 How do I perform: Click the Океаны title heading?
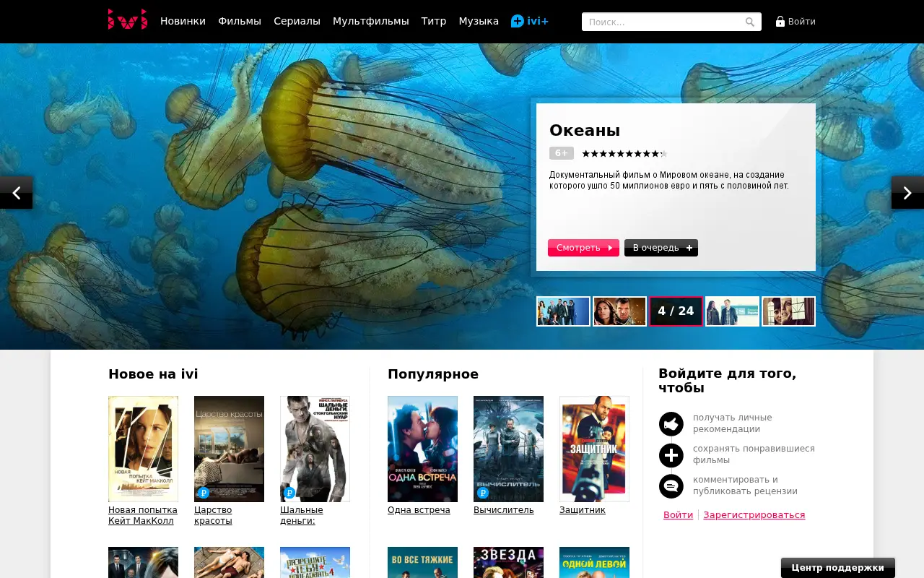coord(585,131)
